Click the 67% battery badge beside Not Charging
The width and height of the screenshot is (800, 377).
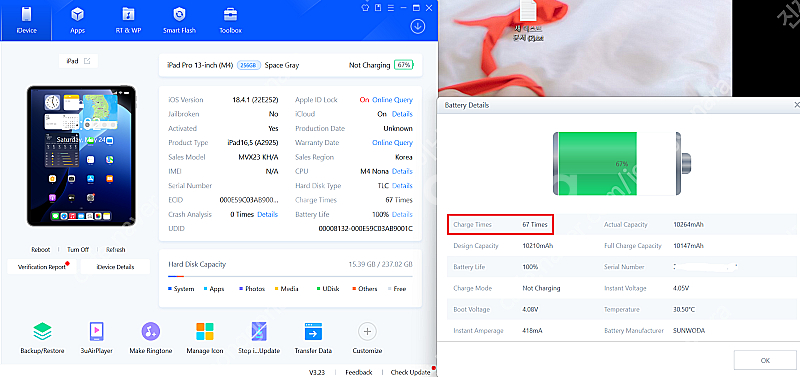404,65
